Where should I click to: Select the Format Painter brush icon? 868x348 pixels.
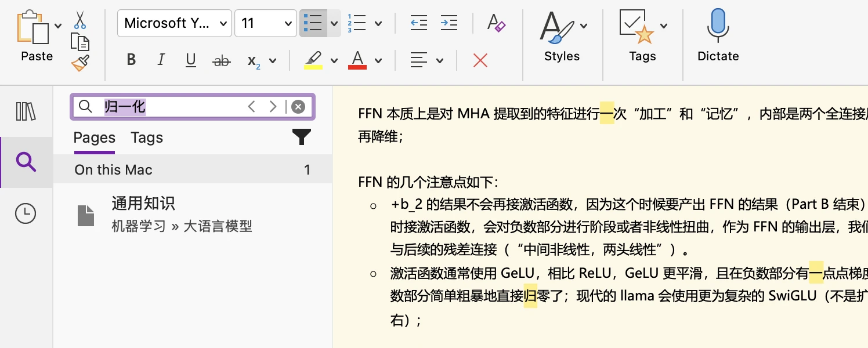[x=80, y=63]
